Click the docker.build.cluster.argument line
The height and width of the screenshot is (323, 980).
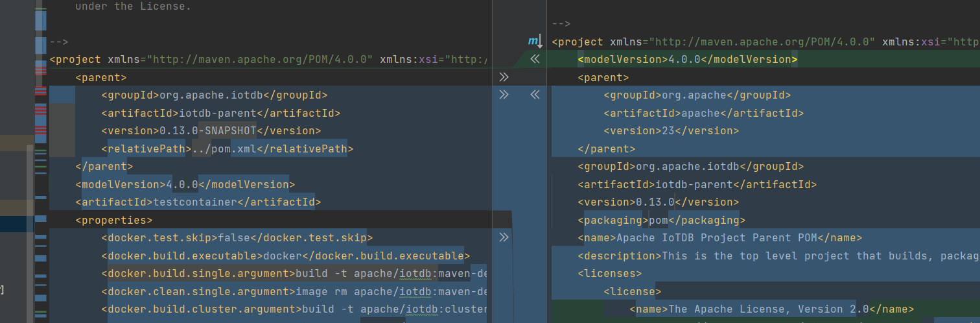pyautogui.click(x=294, y=309)
